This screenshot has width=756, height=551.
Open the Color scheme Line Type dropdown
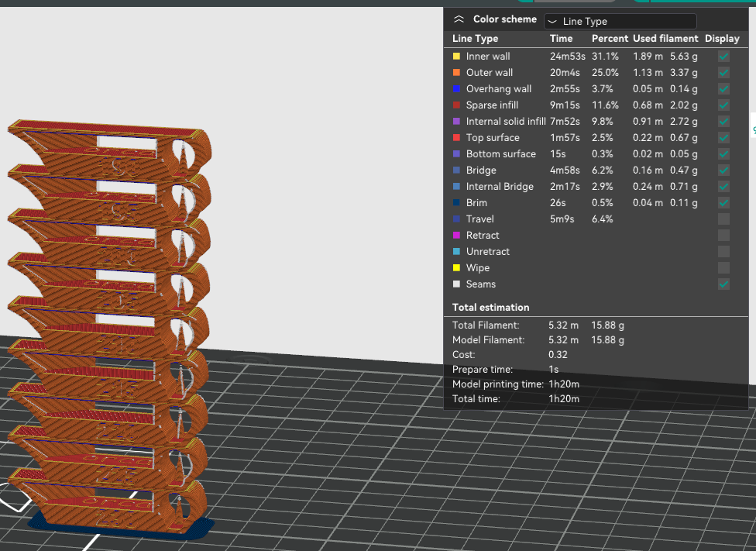(620, 21)
